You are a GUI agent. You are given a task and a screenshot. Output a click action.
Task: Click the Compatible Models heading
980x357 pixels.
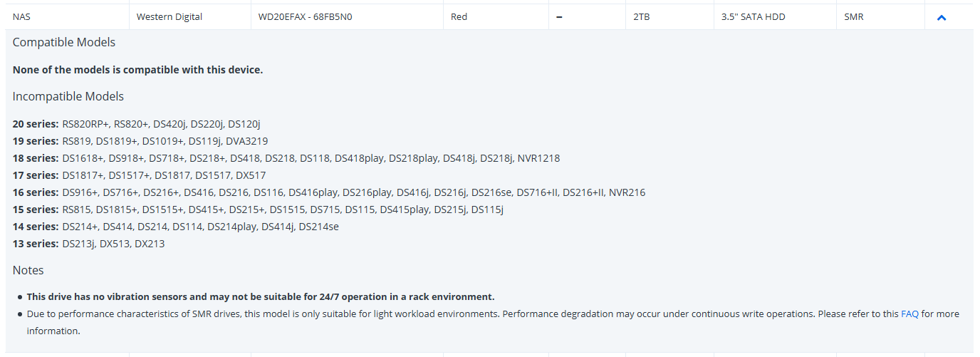pos(64,42)
